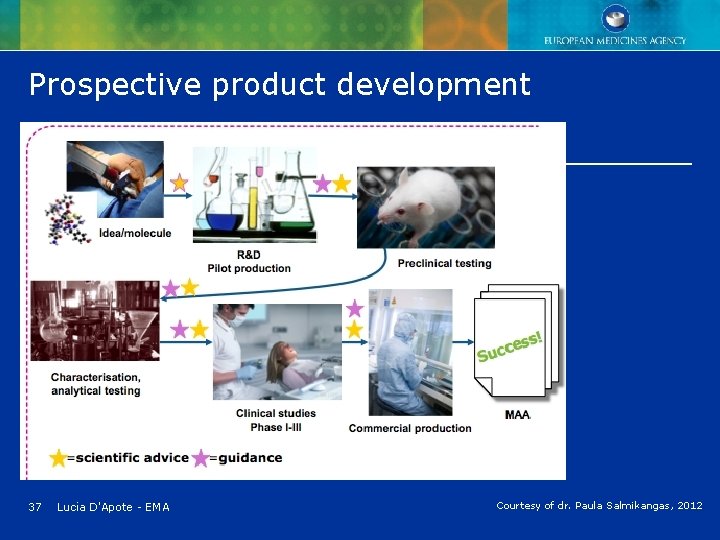
Task: Click the '=scientific advice' legend text
Action: point(128,458)
